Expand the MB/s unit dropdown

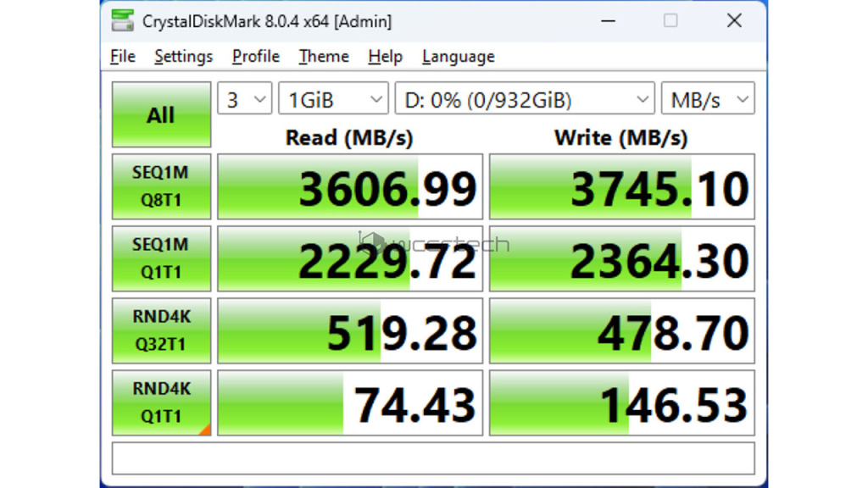click(x=708, y=98)
